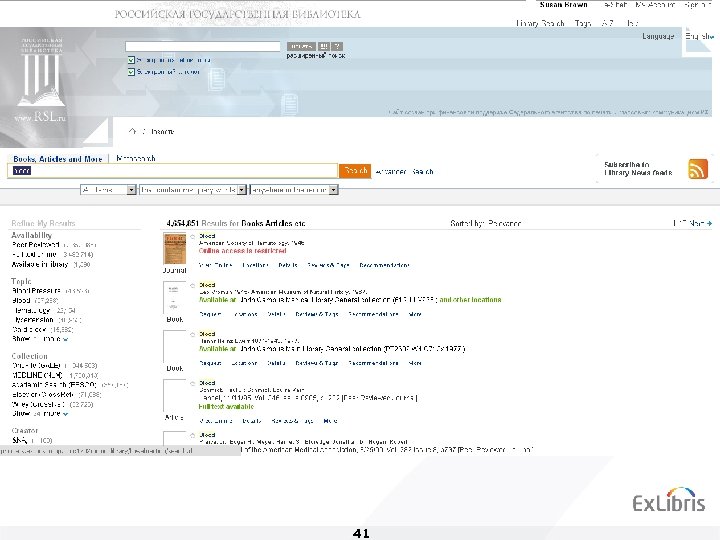Click the star icon of the Blood article result

[x=193, y=383]
